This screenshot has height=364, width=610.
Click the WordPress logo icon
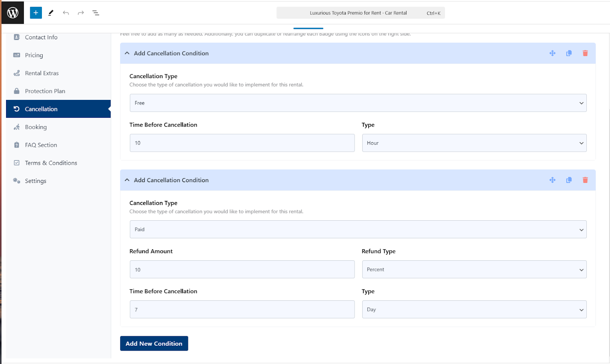(13, 13)
